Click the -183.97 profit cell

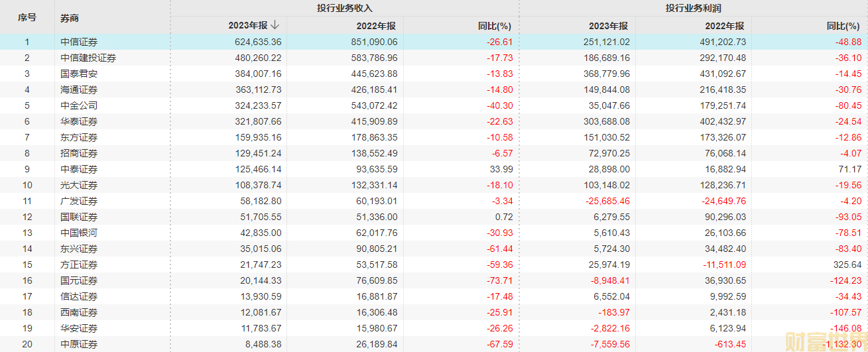click(615, 312)
